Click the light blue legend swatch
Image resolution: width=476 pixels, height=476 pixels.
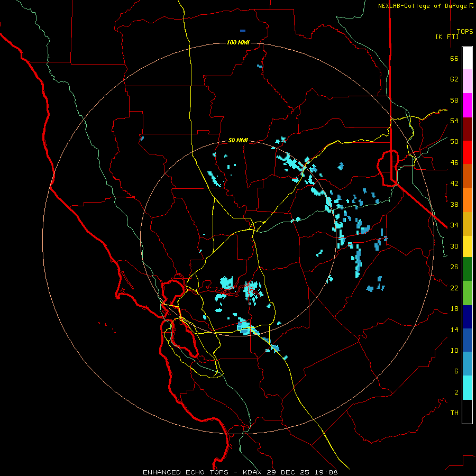point(467,363)
